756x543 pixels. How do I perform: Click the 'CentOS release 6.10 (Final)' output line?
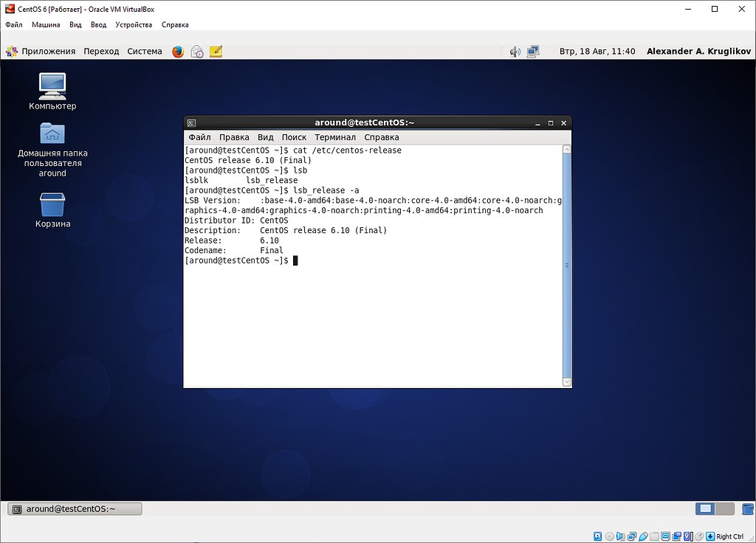248,160
